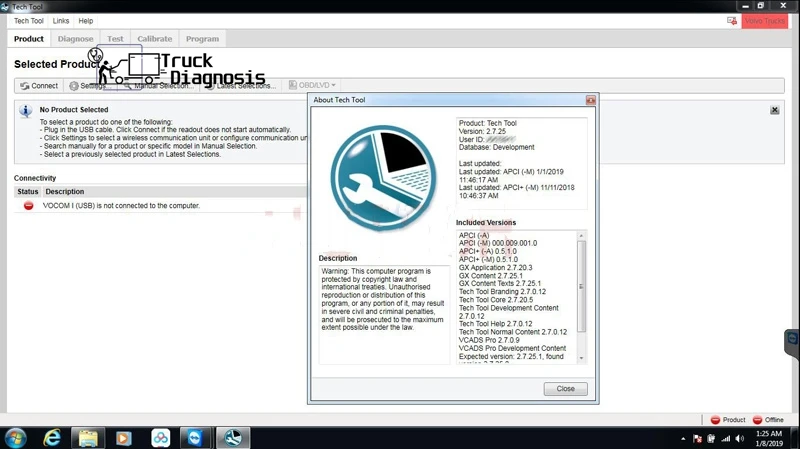Image resolution: width=800 pixels, height=449 pixels.
Task: Select the Product tab
Action: [x=29, y=39]
